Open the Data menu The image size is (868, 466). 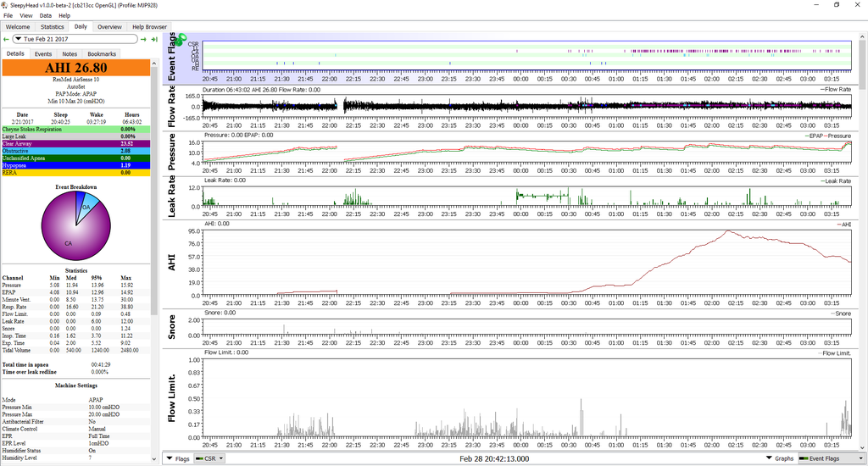click(45, 15)
